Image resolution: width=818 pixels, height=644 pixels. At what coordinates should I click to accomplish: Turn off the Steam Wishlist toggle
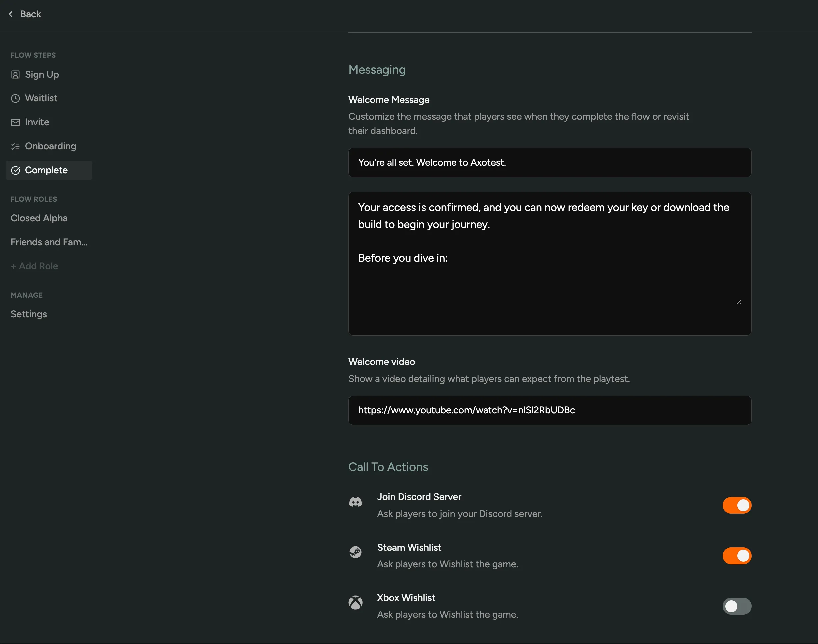pyautogui.click(x=737, y=556)
